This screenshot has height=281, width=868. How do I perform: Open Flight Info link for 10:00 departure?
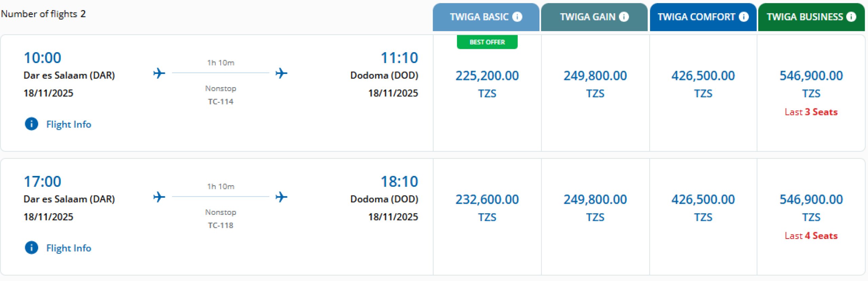coord(68,124)
